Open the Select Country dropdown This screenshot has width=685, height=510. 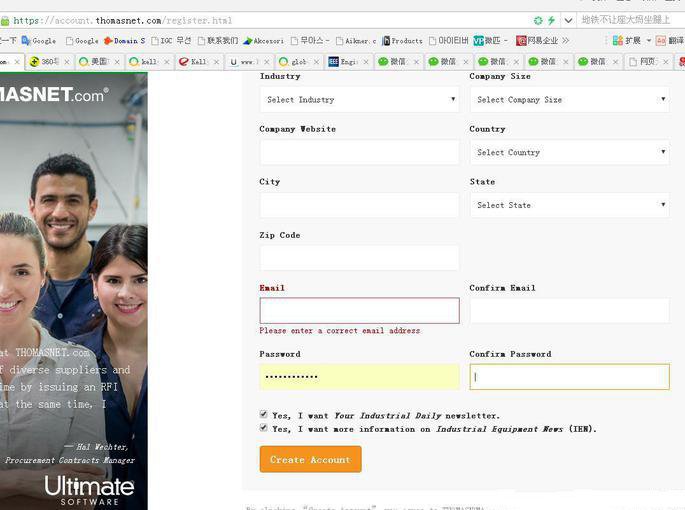click(569, 152)
